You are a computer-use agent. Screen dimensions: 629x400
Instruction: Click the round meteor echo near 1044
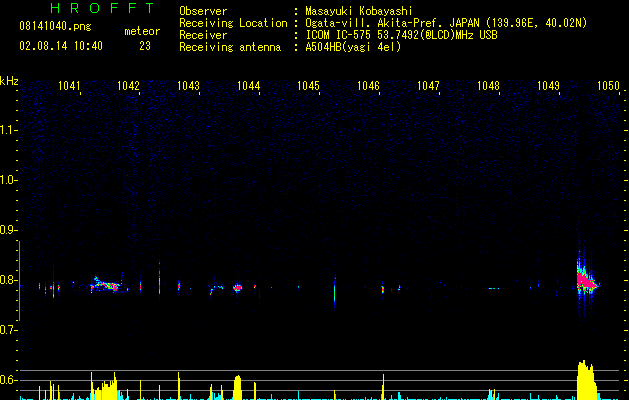(x=238, y=288)
